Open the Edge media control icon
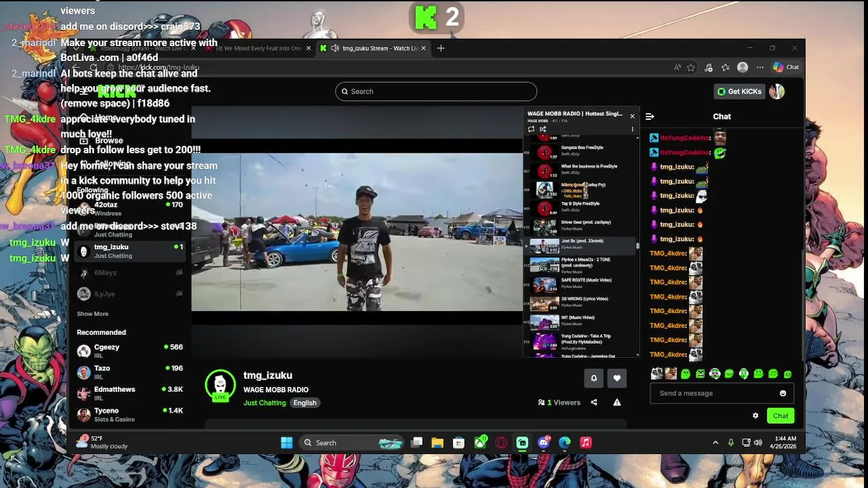Screen dimensions: 868x488 pyautogui.click(x=709, y=67)
